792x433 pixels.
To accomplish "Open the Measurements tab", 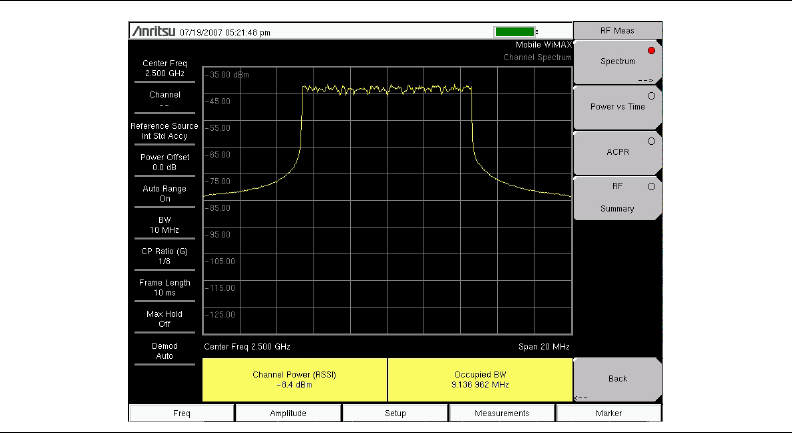I will pyautogui.click(x=502, y=412).
